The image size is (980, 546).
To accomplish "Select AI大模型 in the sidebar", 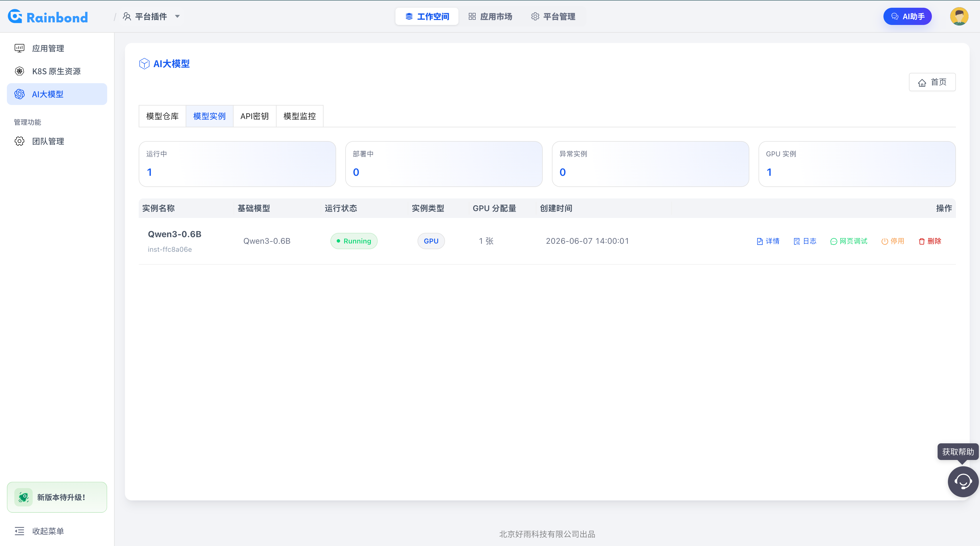I will coord(57,94).
